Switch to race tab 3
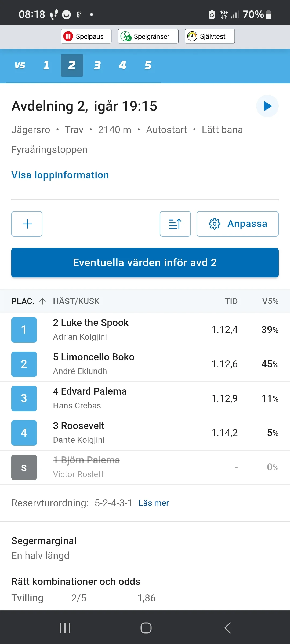The width and height of the screenshot is (290, 644). point(97,65)
